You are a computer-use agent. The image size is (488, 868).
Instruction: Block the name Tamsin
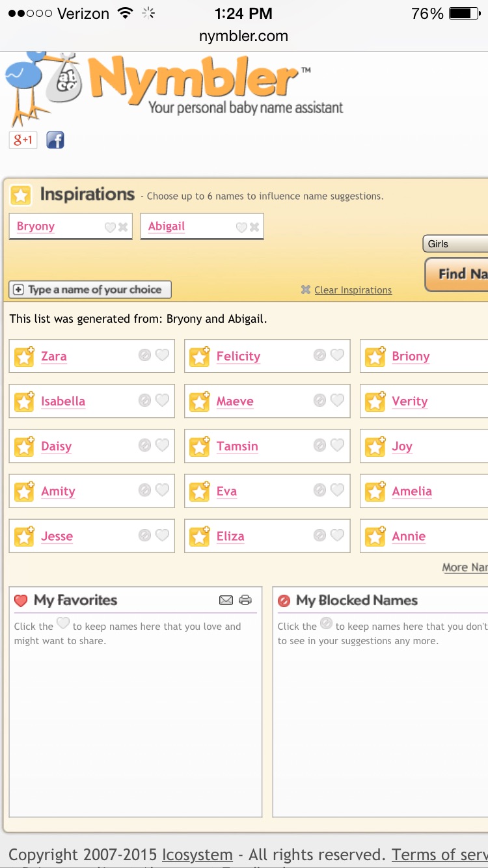[319, 445]
